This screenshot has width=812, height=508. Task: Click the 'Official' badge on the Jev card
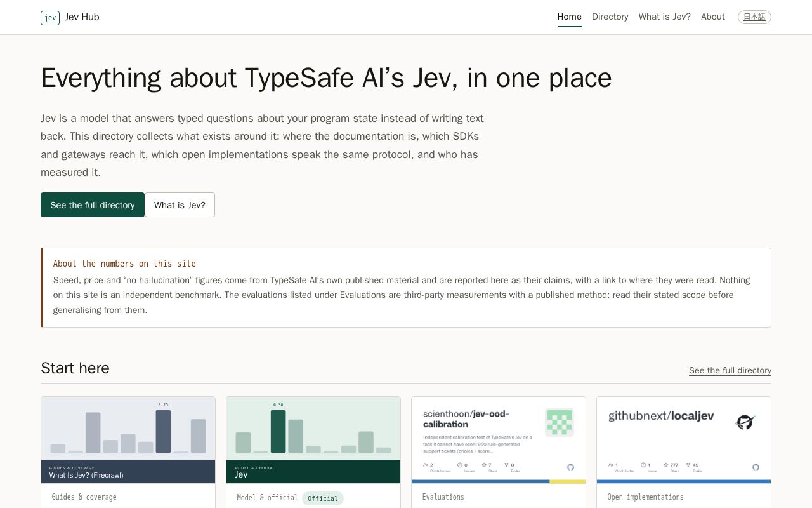point(323,498)
